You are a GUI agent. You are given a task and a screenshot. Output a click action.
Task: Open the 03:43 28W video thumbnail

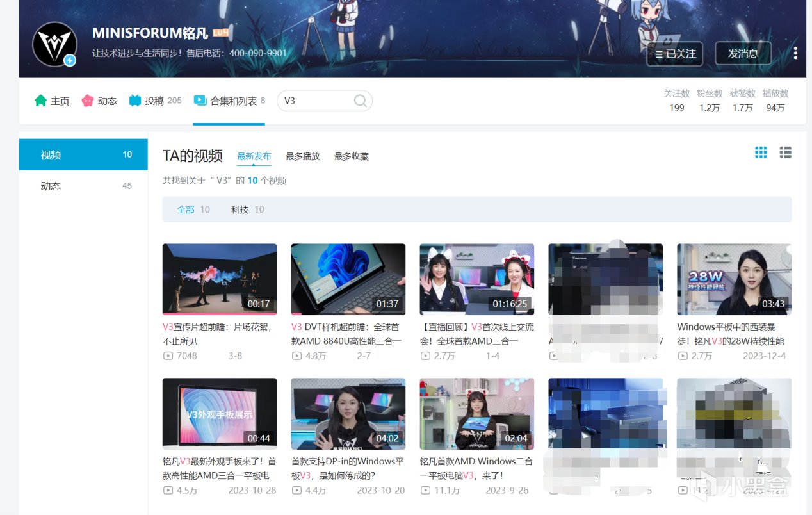(735, 279)
